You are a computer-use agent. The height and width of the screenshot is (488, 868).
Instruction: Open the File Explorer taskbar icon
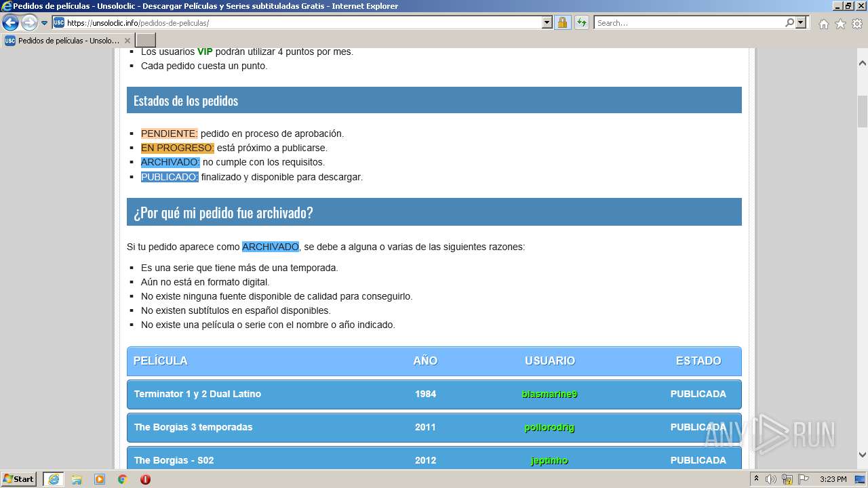77,479
